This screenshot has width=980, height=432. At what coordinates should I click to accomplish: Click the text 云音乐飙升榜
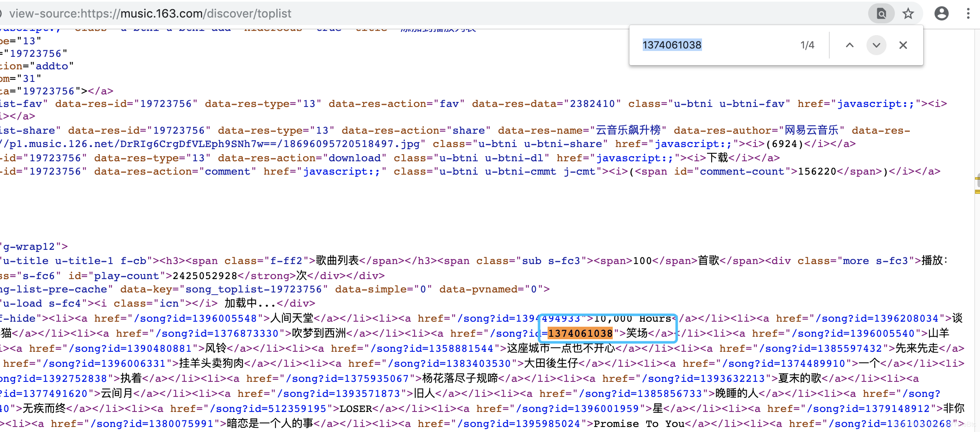(628, 130)
